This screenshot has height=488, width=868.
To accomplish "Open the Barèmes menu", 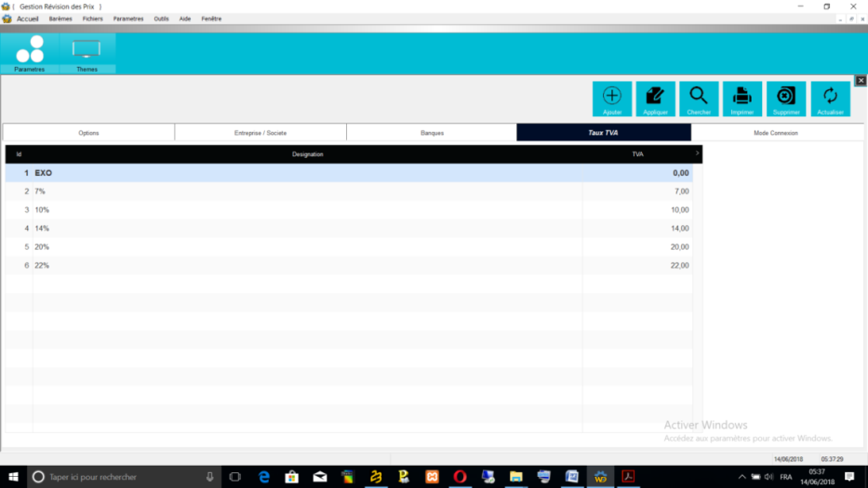I will 60,19.
